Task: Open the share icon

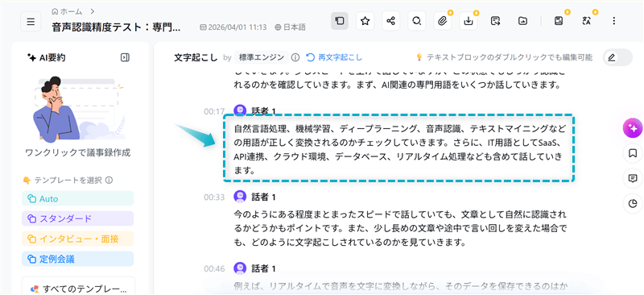Action: [390, 21]
